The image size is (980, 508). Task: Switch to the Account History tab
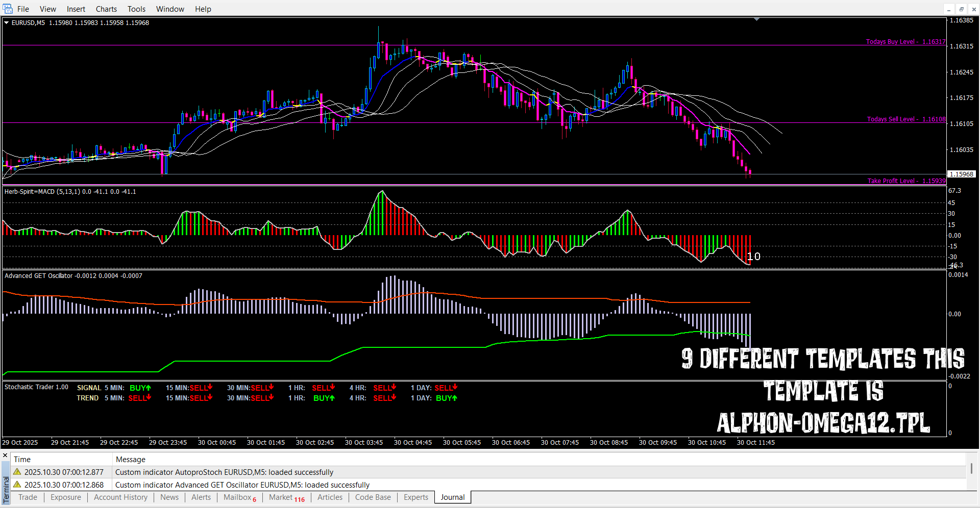[120, 497]
